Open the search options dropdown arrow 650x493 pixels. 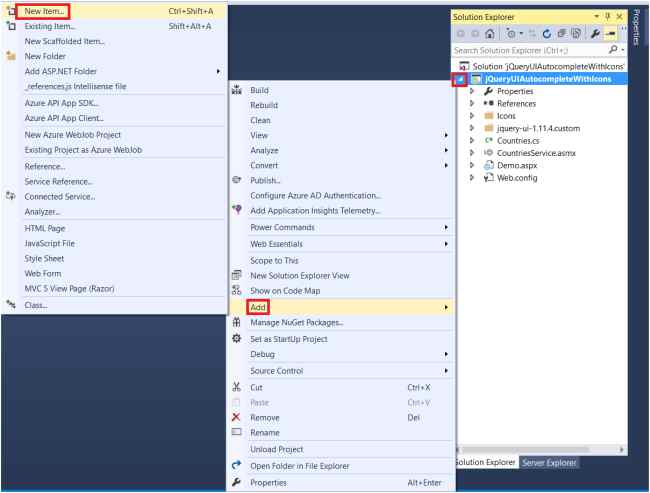tap(623, 50)
